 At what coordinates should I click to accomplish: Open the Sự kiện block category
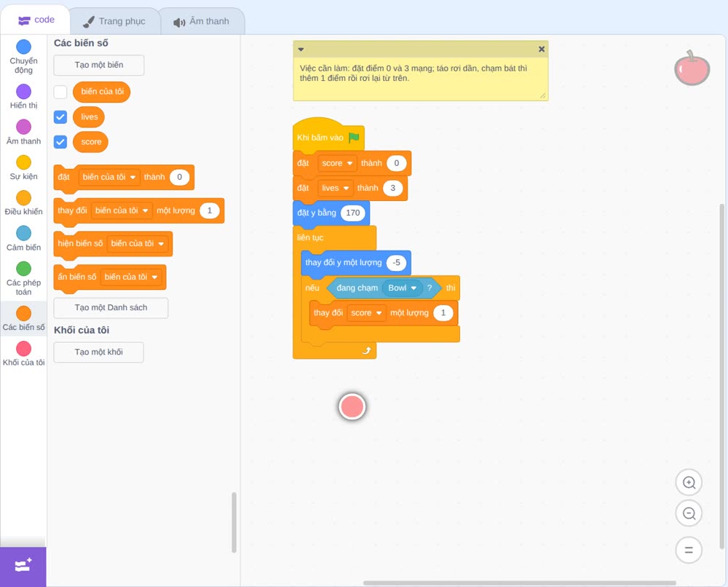click(23, 162)
